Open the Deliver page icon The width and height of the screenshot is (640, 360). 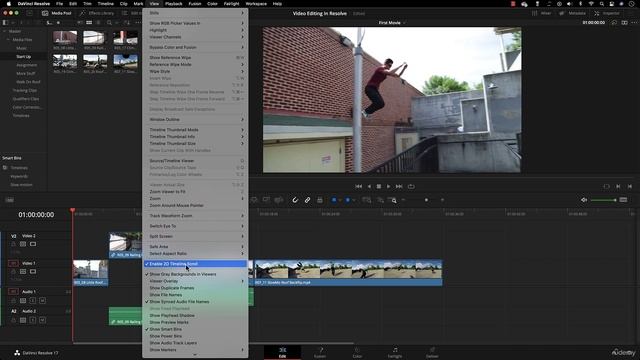click(x=432, y=352)
